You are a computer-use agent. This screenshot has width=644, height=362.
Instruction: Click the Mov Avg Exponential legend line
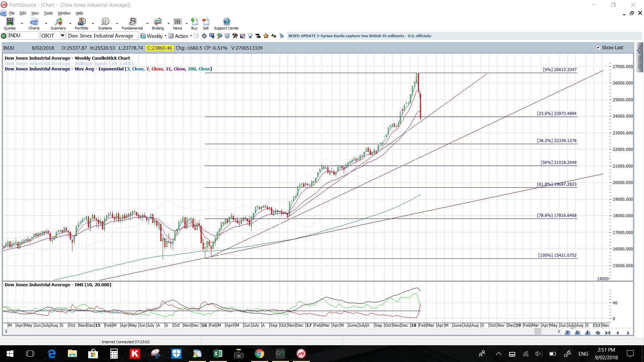(x=108, y=69)
